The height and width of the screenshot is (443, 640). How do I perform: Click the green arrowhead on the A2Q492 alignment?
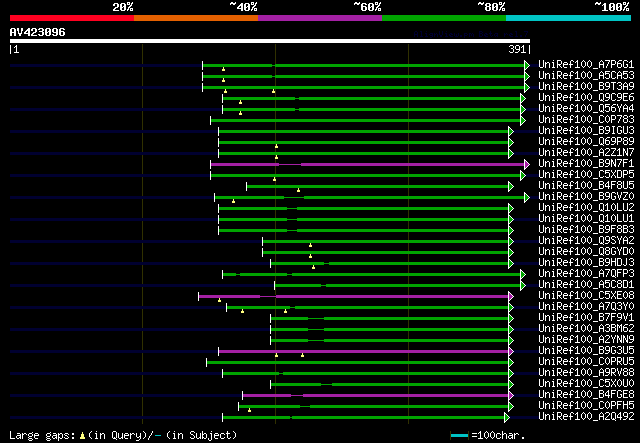pos(507,418)
